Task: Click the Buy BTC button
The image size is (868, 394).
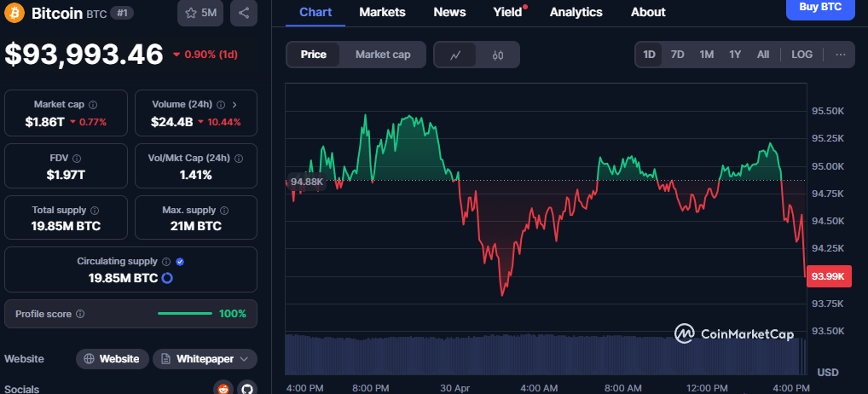Action: pos(820,8)
